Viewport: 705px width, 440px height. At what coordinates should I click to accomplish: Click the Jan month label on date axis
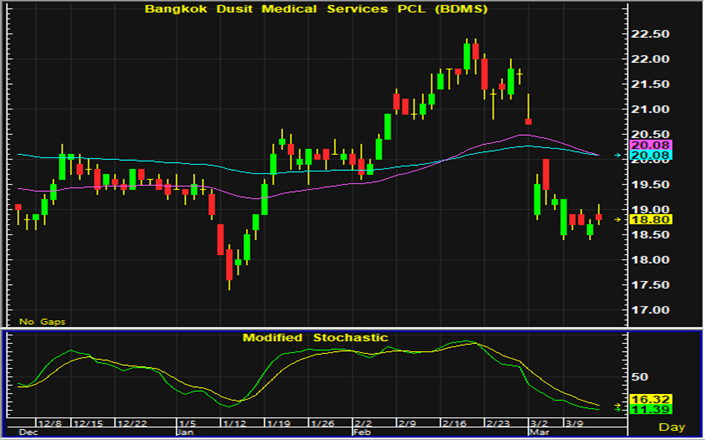[184, 434]
